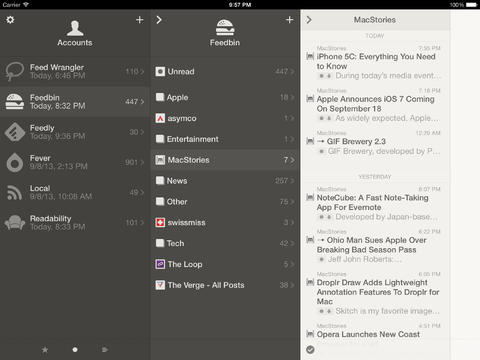The height and width of the screenshot is (360, 480).
Task: Show all items with tag filter
Action: (105, 349)
